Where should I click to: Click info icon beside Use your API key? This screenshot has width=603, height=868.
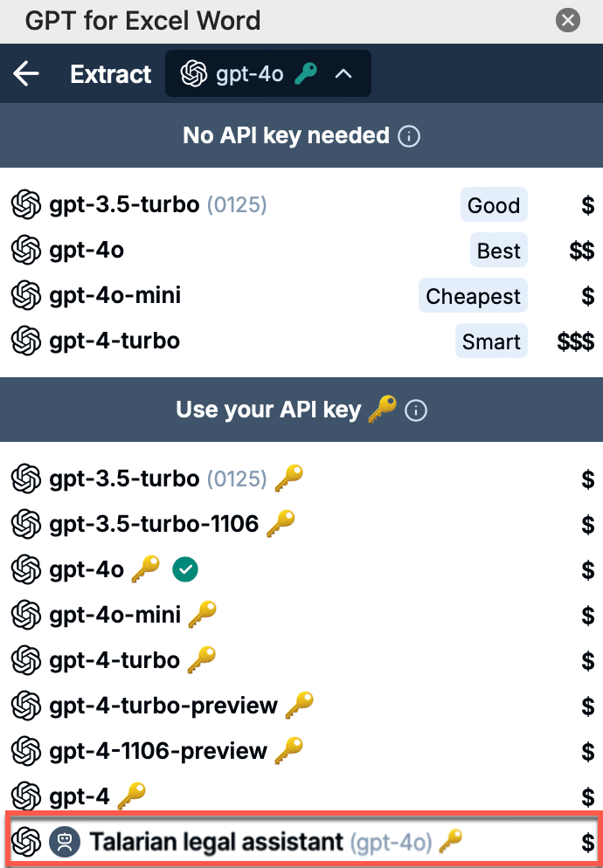point(416,410)
